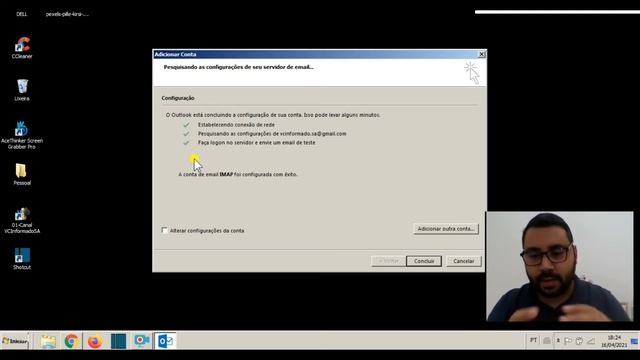Click 'Pesquisando as configurações de vcinformado.sa@gmail.com' line

272,133
